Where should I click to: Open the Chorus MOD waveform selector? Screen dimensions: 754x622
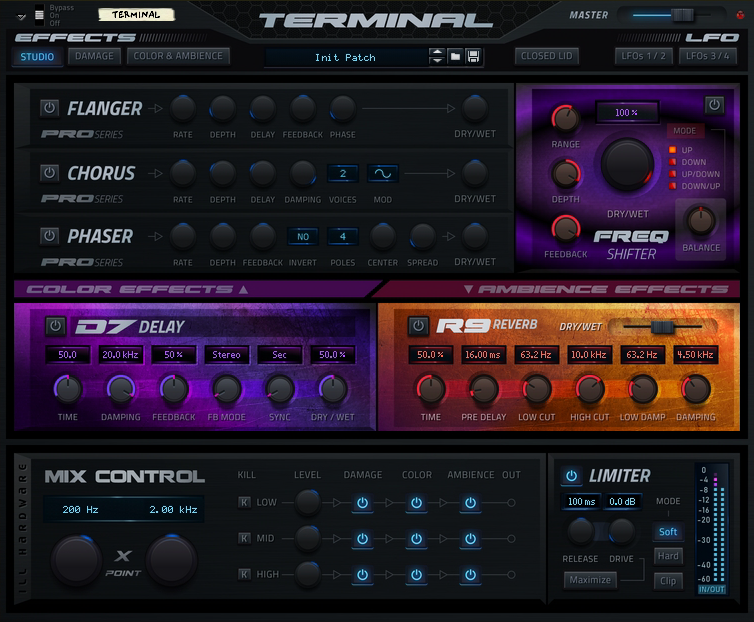click(383, 173)
